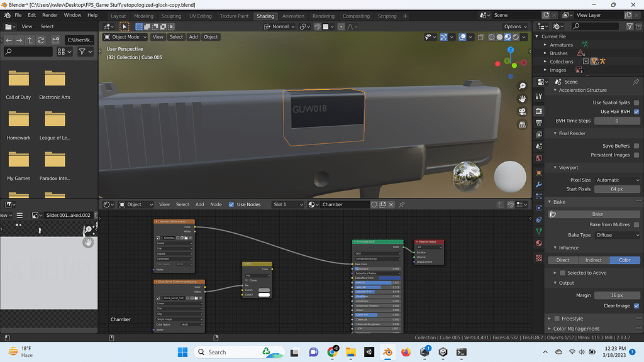Toggle camera view icon in viewport
644x362 pixels.
tap(522, 112)
